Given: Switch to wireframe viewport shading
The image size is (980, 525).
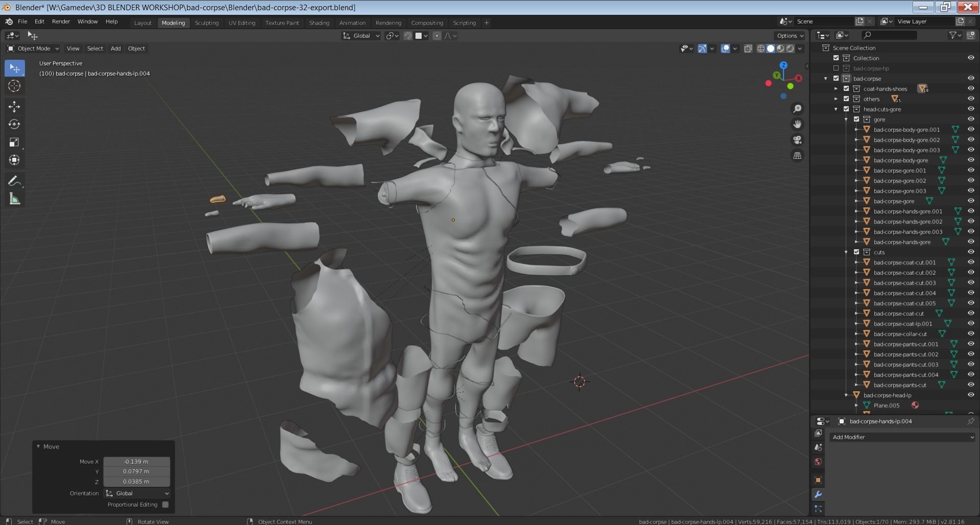Looking at the screenshot, I should [x=761, y=49].
